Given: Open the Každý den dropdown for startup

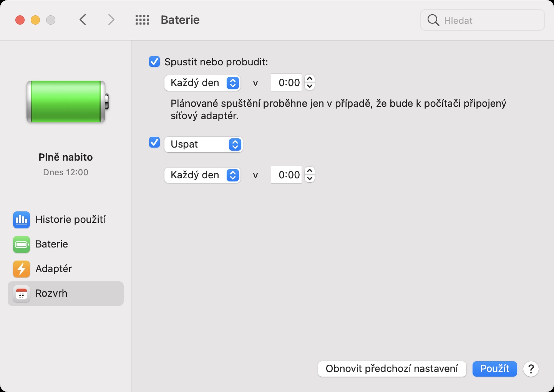Looking at the screenshot, I should click(x=202, y=83).
